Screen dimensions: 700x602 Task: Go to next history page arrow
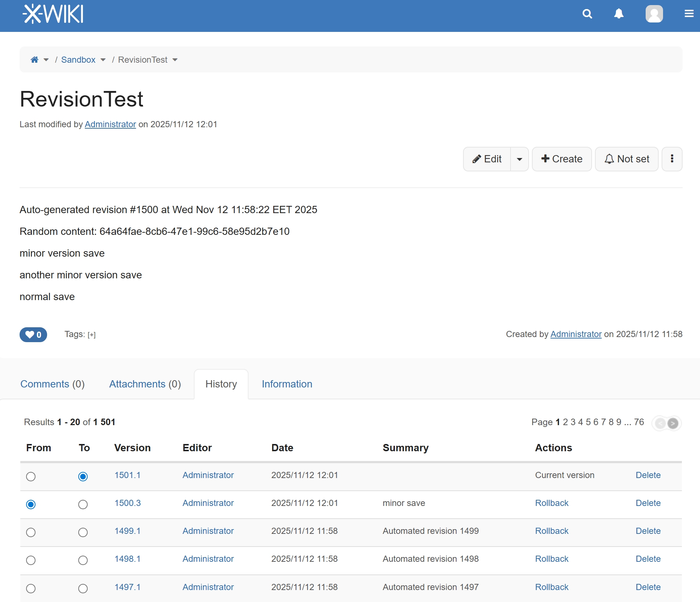click(x=672, y=423)
